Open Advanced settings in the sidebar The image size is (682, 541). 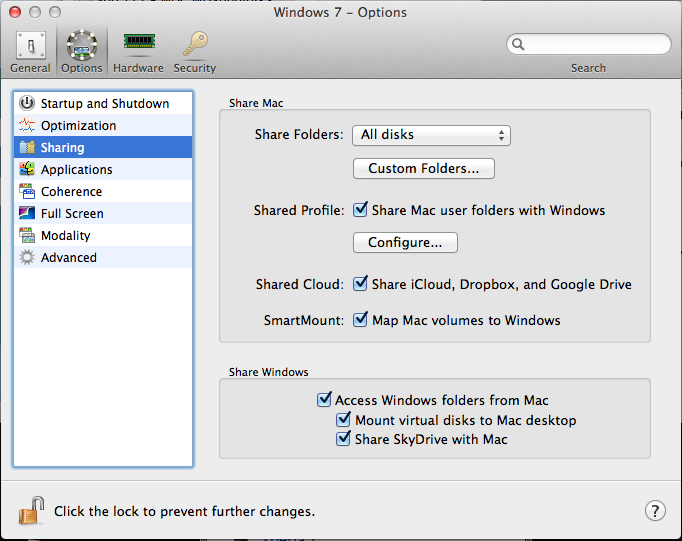[103, 257]
